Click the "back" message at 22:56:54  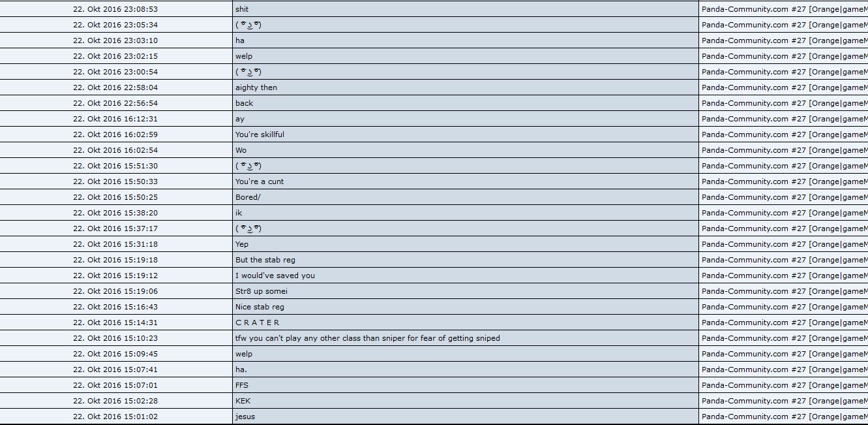244,103
